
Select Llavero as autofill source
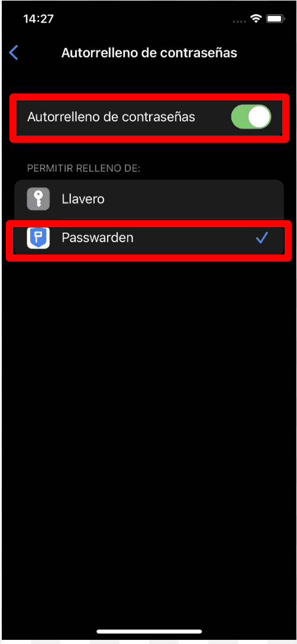click(x=149, y=199)
